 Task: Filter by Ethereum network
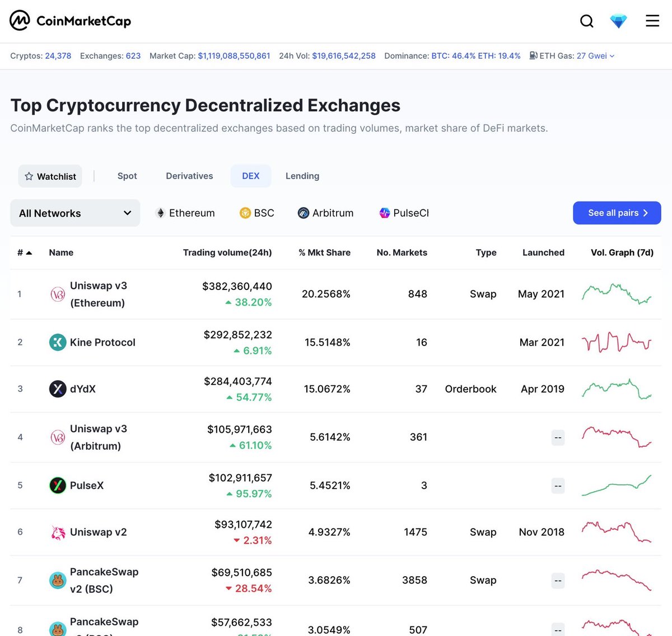click(185, 213)
